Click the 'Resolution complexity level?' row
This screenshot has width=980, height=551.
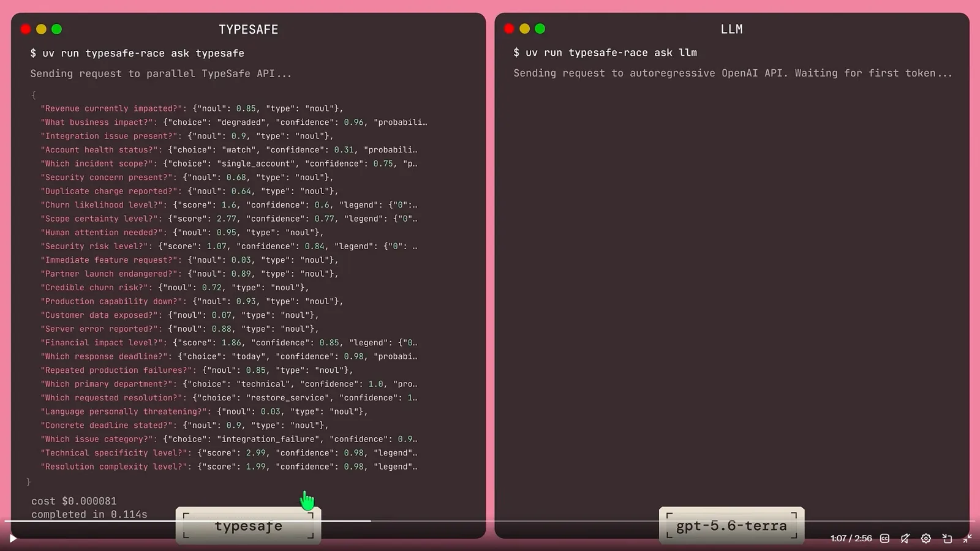pyautogui.click(x=229, y=467)
